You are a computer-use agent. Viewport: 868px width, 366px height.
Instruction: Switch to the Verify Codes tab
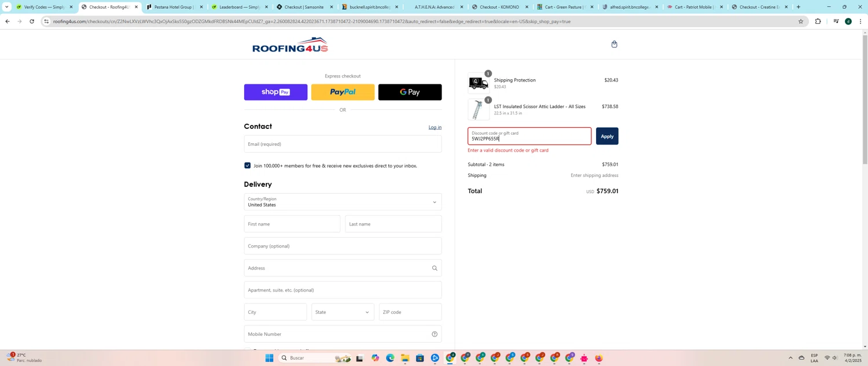point(44,7)
